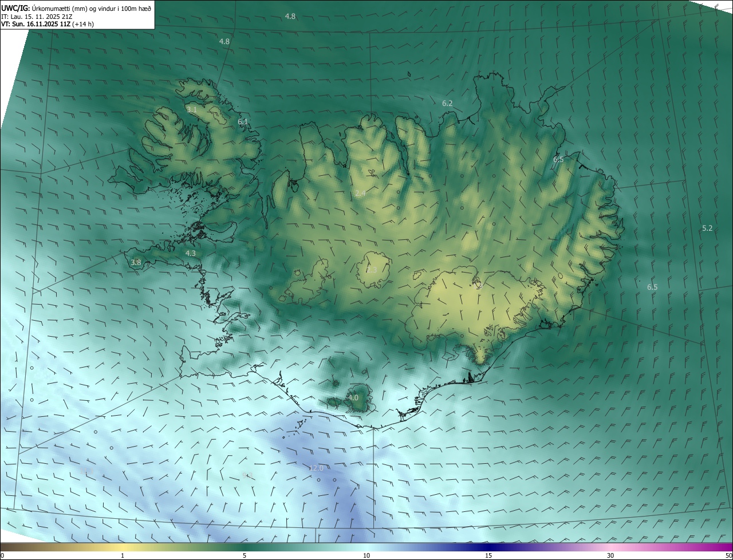Click the 12.0 value south of Iceland
The image size is (733, 560).
(x=316, y=468)
